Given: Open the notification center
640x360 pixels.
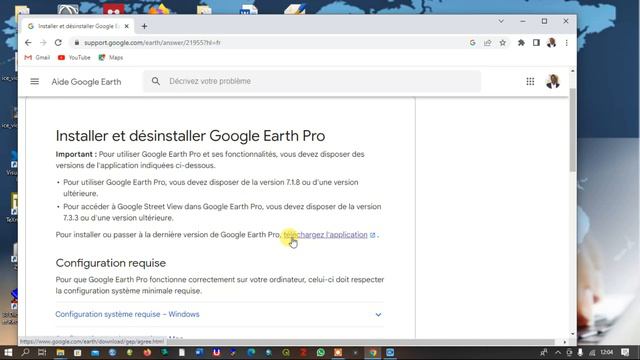Looking at the screenshot, I should (x=625, y=352).
